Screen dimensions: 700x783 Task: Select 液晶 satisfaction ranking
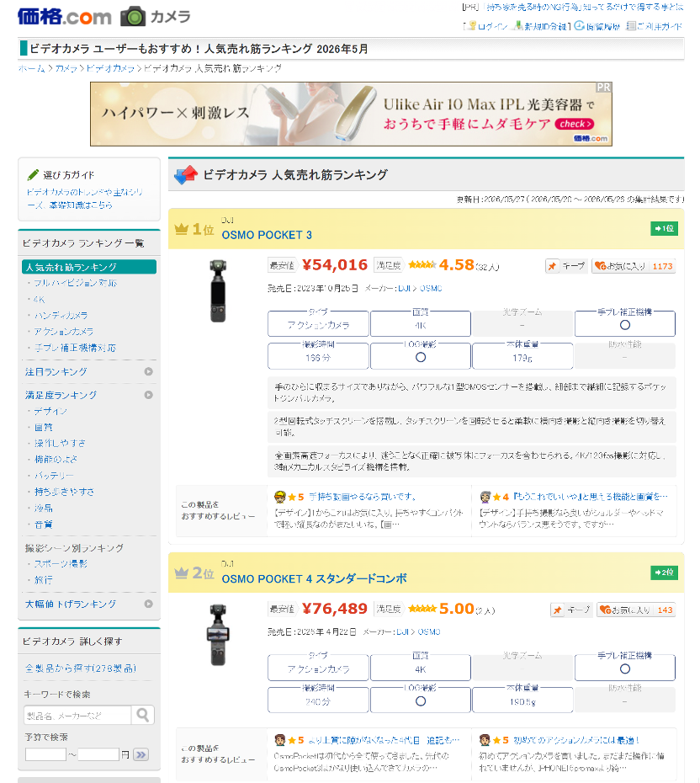(x=44, y=508)
